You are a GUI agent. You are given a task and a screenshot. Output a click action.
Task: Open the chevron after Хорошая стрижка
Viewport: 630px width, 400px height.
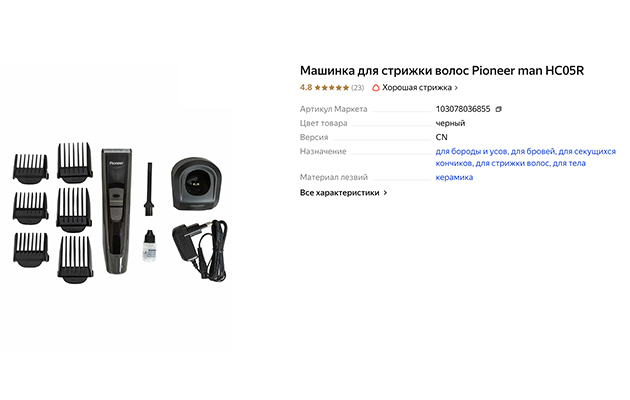tap(456, 88)
